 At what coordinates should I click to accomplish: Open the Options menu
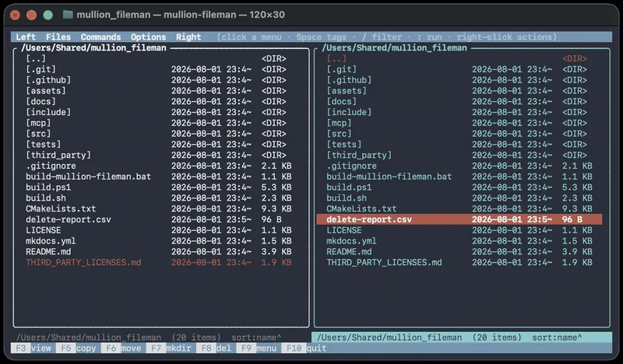click(149, 37)
